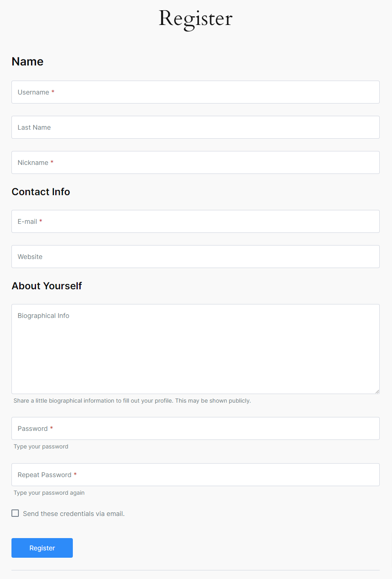This screenshot has width=392, height=579.
Task: Click the divider line below Register button
Action: tap(196, 570)
